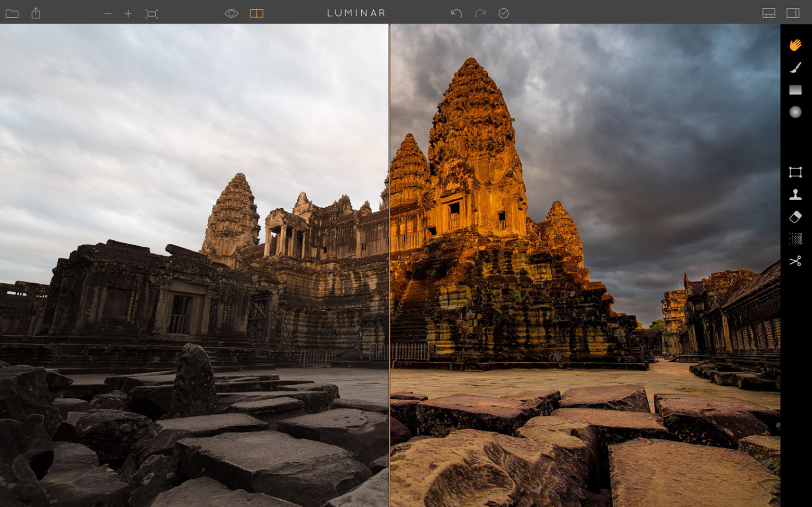Toggle the before/after compare view
Viewport: 812px width, 507px height.
(x=256, y=13)
